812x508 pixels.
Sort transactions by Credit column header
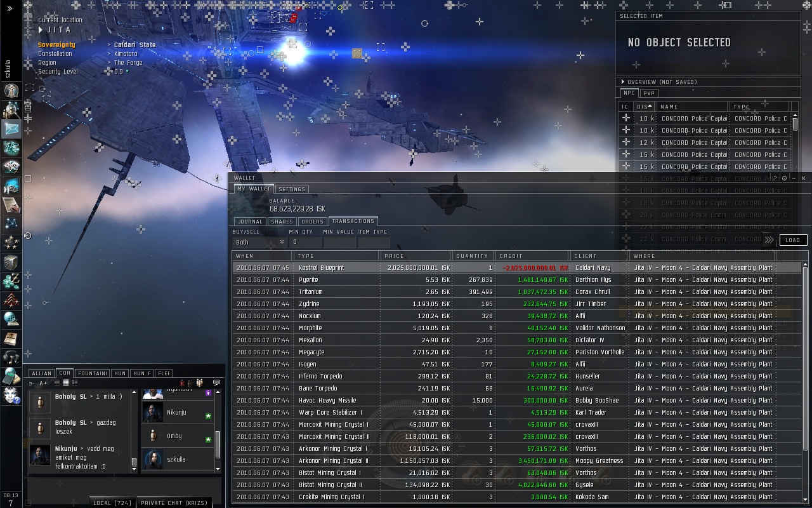[x=532, y=256]
